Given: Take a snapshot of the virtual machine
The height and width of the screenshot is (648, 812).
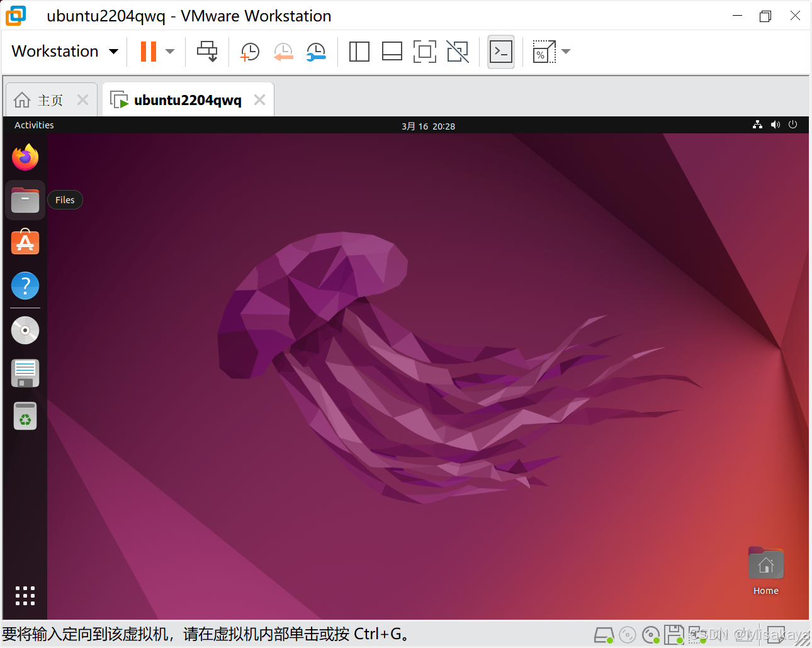Looking at the screenshot, I should [250, 52].
